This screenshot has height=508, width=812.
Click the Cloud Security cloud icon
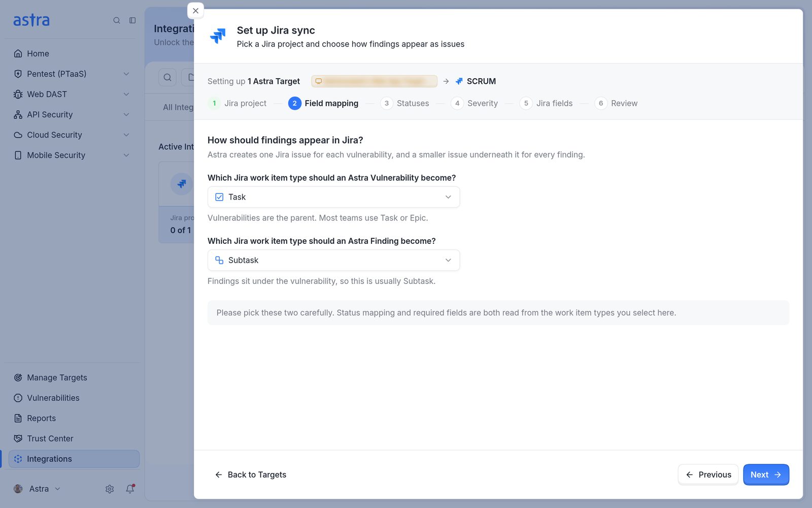click(x=18, y=135)
